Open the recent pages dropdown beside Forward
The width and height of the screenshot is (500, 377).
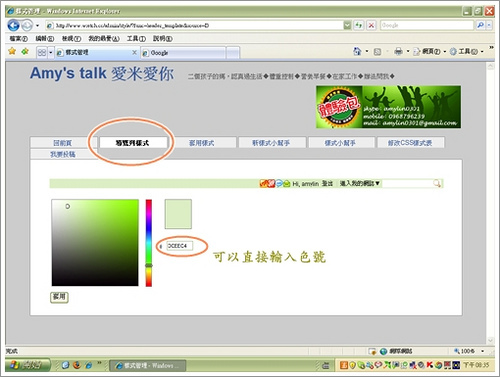(37, 25)
